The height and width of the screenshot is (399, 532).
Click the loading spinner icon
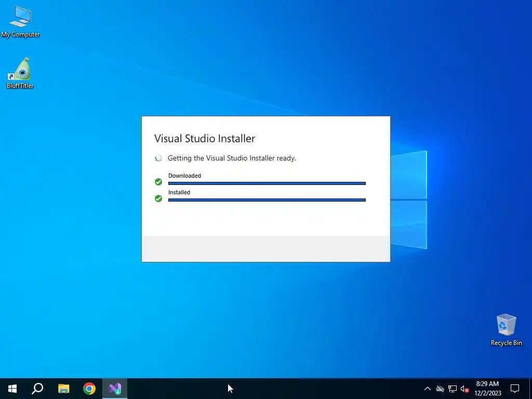tap(158, 158)
